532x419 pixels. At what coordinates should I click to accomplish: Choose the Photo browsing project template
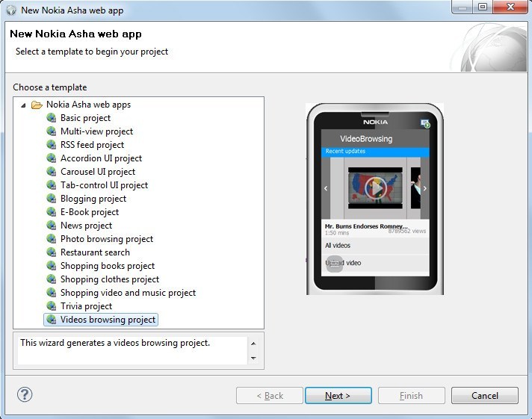pyautogui.click(x=107, y=239)
